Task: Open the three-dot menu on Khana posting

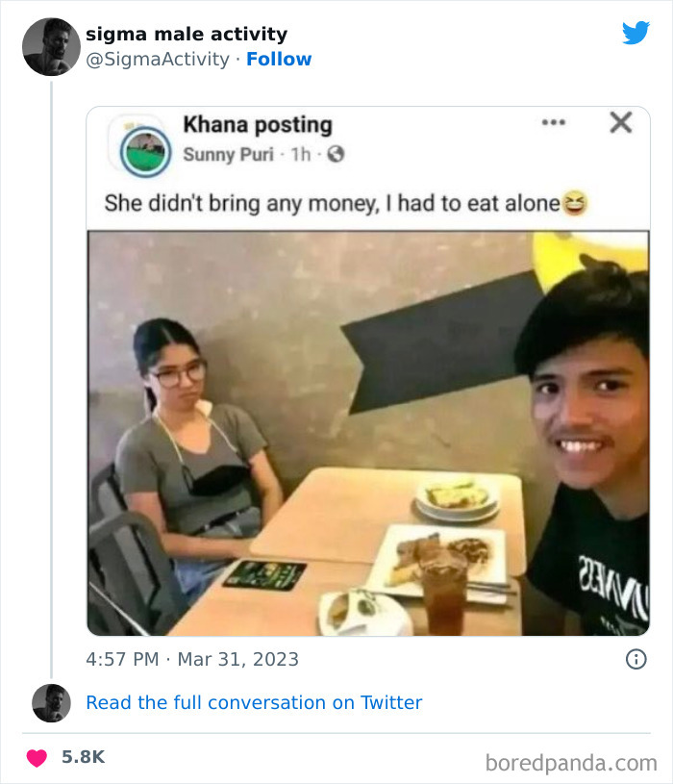Action: coord(553,123)
